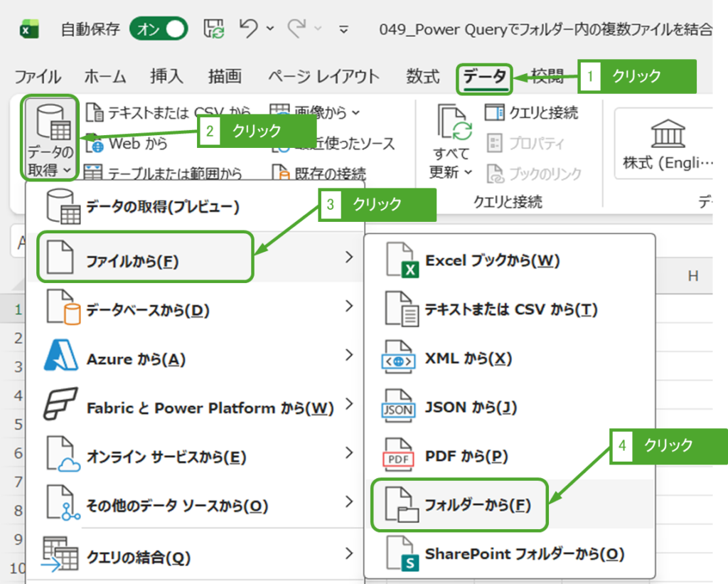Screen dimensions: 728x584
Task: Click the save icon in title bar
Action: (214, 29)
